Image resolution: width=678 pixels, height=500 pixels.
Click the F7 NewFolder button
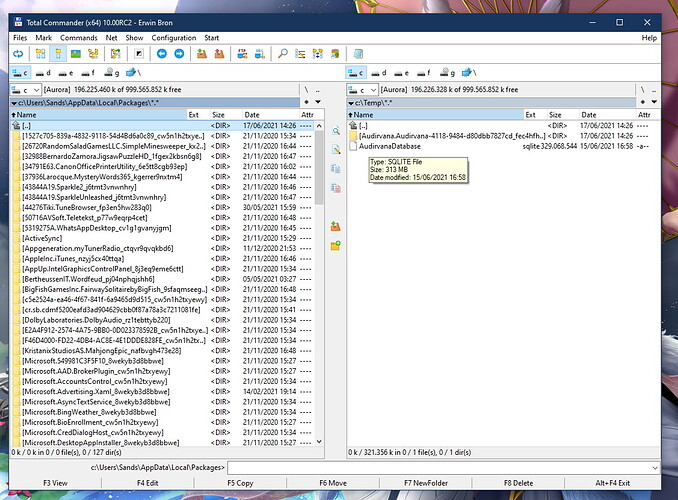pos(426,483)
